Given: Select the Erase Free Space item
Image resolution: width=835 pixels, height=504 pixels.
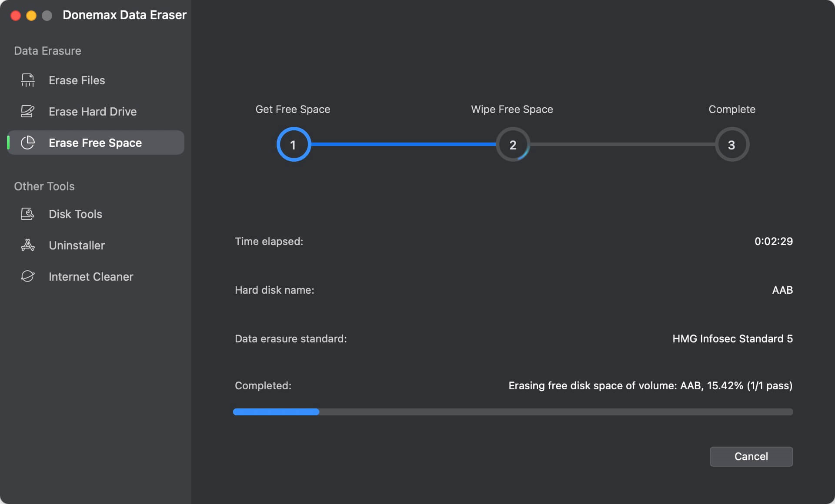Looking at the screenshot, I should point(95,143).
